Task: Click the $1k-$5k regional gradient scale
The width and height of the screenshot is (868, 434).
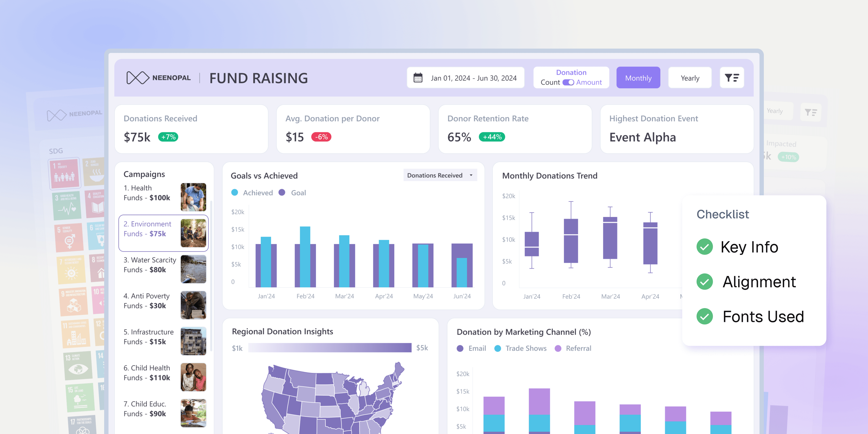Action: click(x=330, y=348)
